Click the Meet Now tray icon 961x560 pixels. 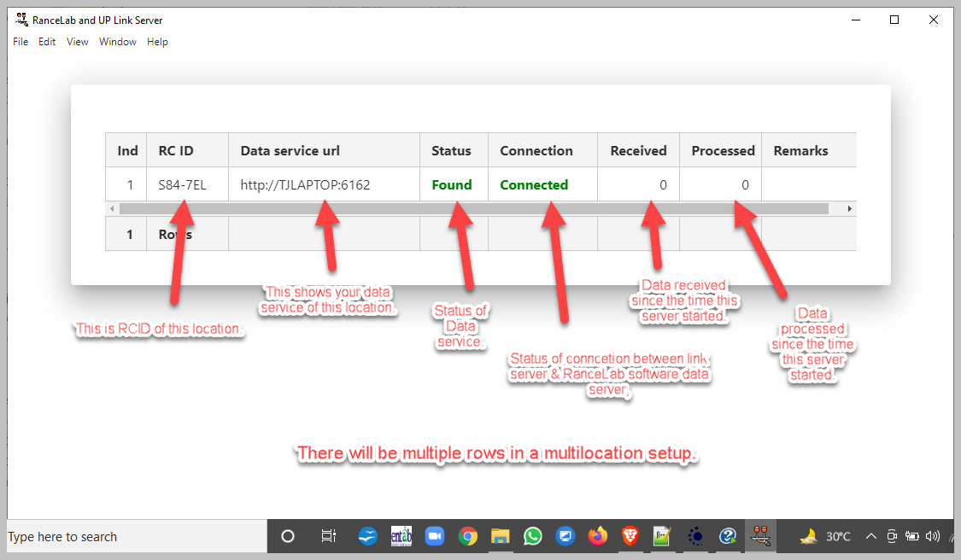coord(892,537)
